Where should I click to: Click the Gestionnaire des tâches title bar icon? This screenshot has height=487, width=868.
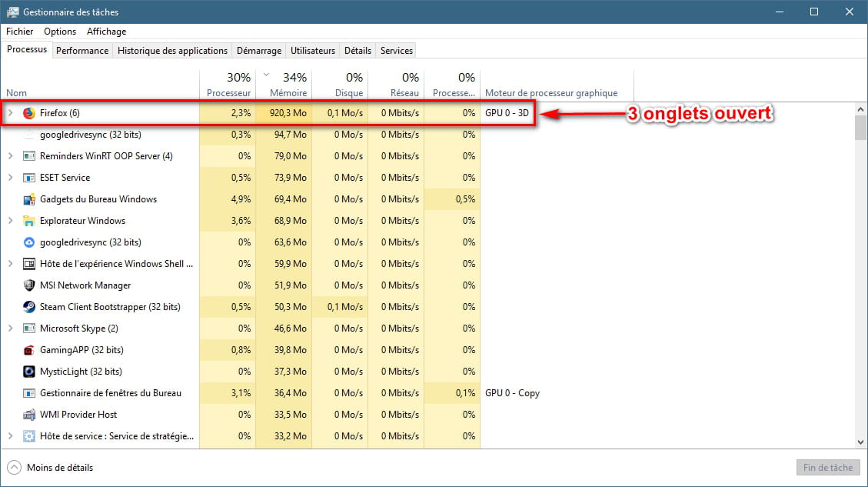tap(12, 12)
